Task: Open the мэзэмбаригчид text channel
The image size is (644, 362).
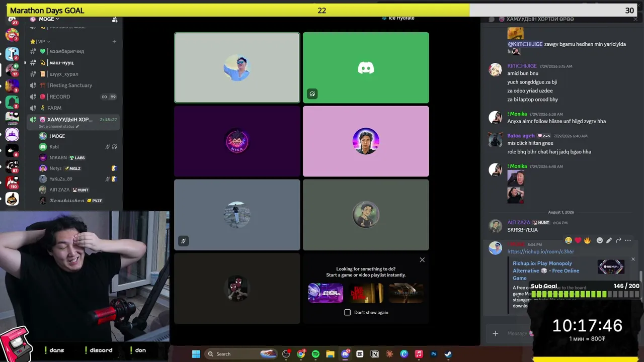Action: click(73, 51)
